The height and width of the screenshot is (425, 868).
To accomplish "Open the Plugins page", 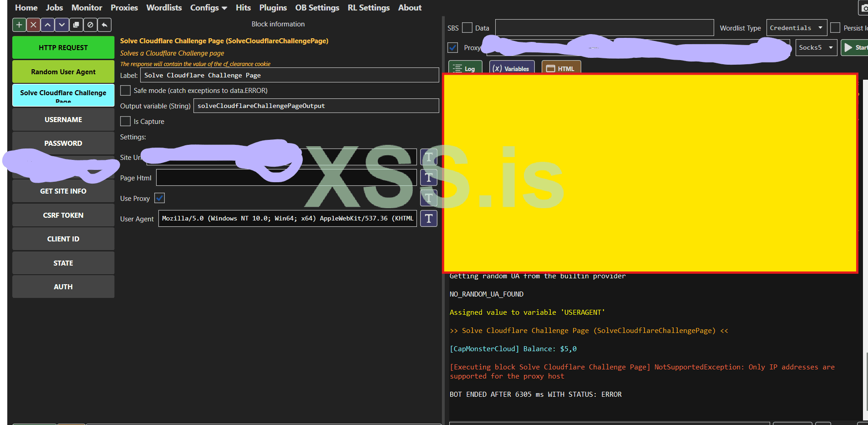I will 273,8.
